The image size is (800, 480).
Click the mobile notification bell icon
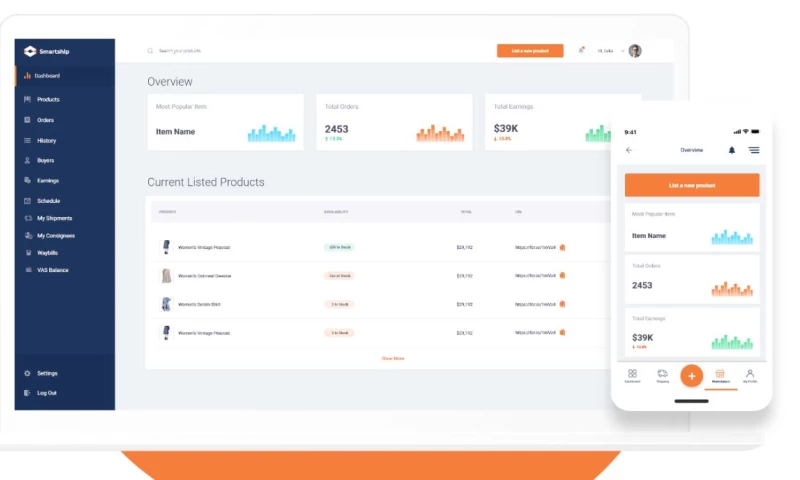click(731, 150)
